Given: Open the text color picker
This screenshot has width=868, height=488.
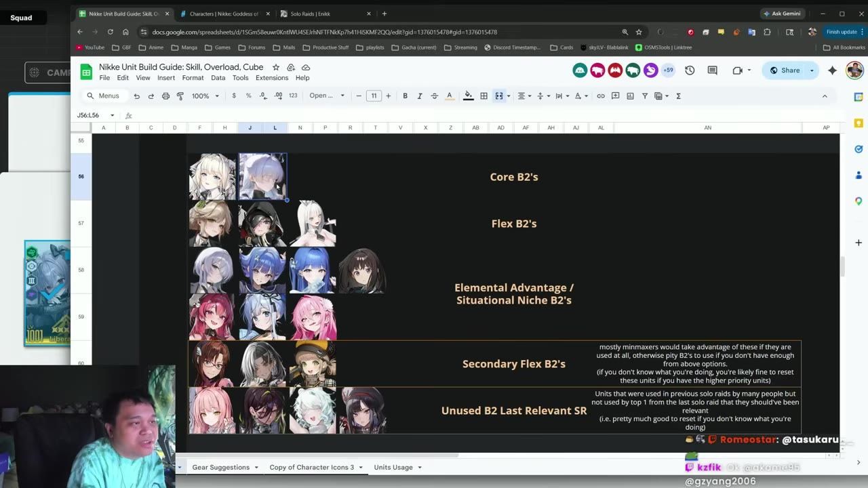Looking at the screenshot, I should tap(449, 96).
